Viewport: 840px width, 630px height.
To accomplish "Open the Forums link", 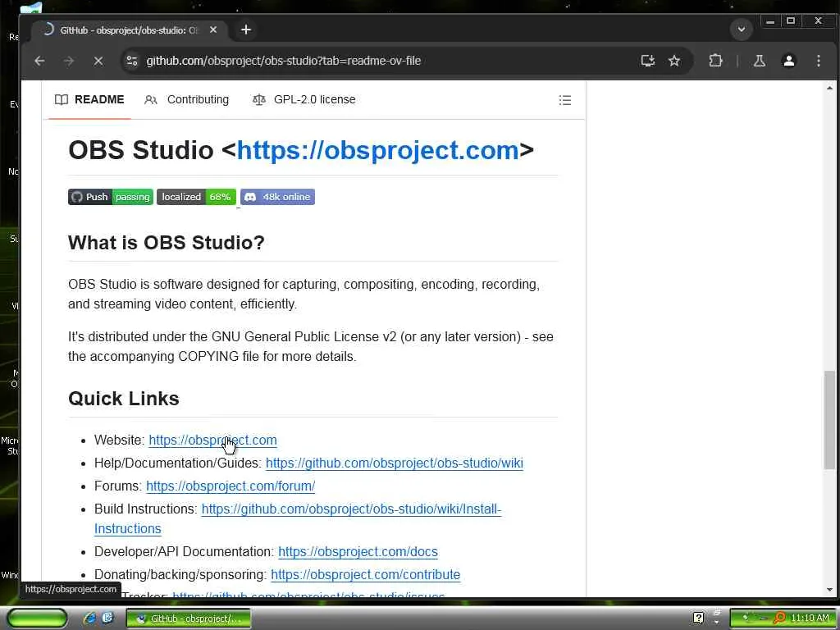I will click(x=231, y=486).
